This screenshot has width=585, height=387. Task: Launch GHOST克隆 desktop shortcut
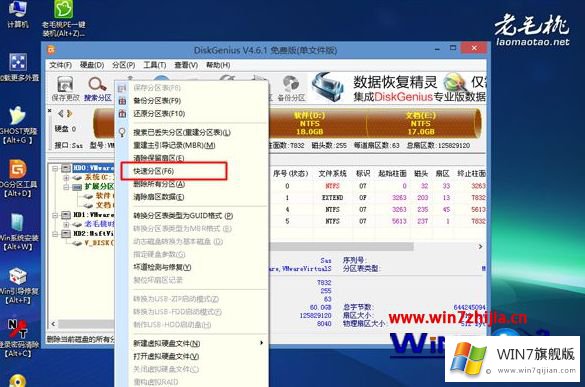tap(18, 125)
